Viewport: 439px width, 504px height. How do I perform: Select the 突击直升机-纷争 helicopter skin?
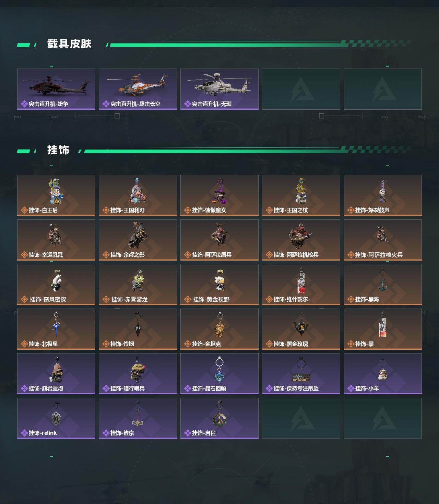point(56,89)
